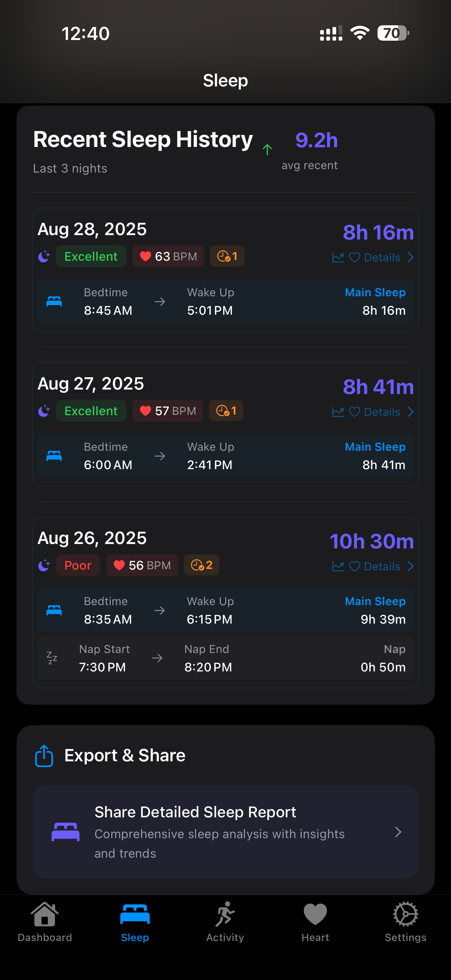
Task: Open Share Detailed Sleep Report
Action: click(x=225, y=832)
